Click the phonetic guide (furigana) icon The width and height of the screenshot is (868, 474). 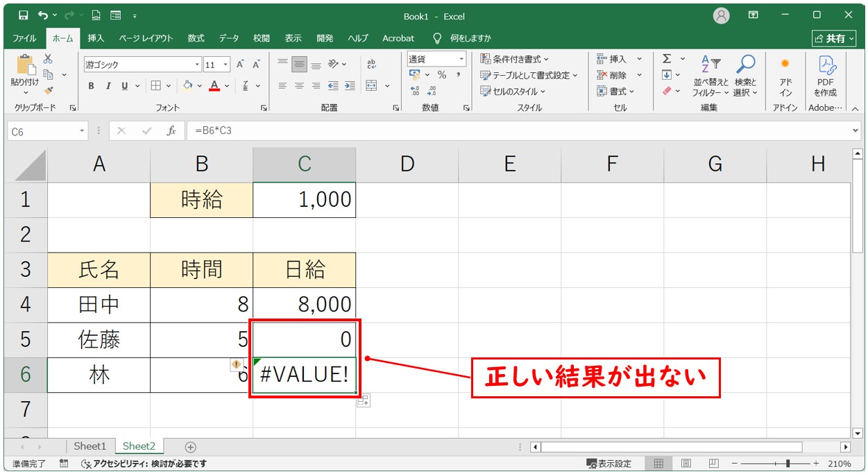[x=246, y=86]
